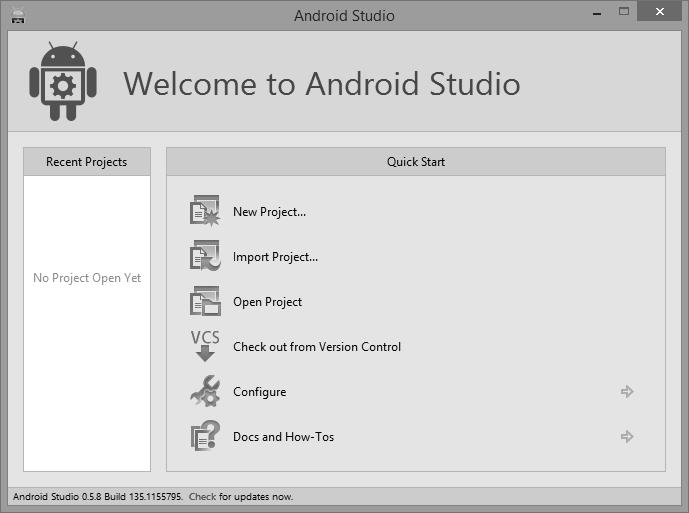Click the Open Project folder icon
689x513 pixels.
pyautogui.click(x=205, y=301)
